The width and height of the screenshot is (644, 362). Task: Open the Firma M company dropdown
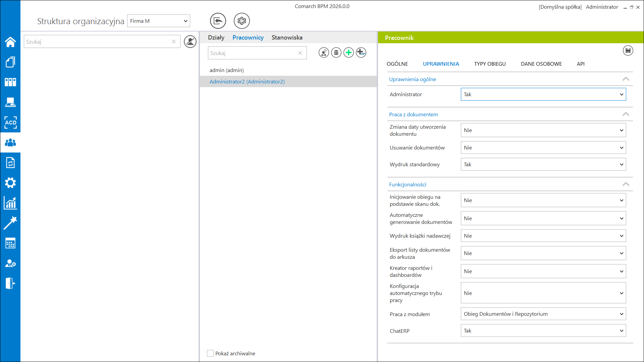click(x=158, y=21)
